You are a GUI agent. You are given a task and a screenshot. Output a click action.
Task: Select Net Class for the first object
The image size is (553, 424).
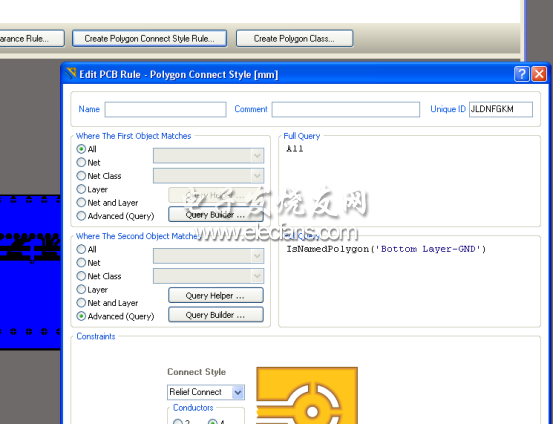tap(99, 176)
